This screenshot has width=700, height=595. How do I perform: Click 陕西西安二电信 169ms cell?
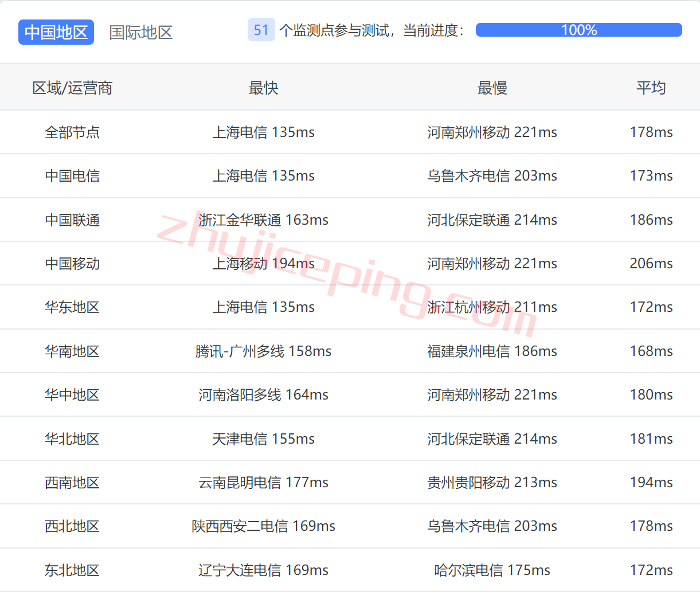point(264,526)
